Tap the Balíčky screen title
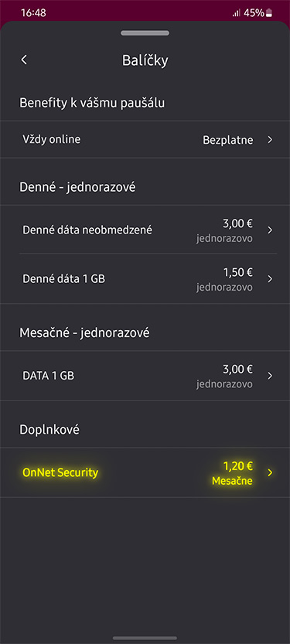The image size is (290, 644). (x=145, y=60)
